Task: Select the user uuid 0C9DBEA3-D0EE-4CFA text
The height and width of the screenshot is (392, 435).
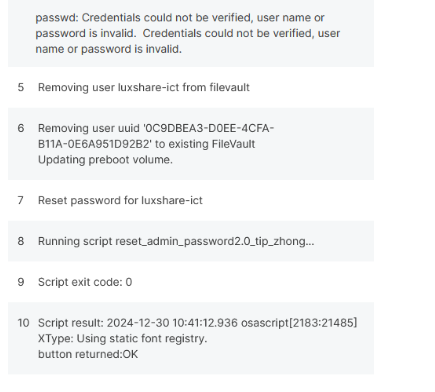Action: pyautogui.click(x=156, y=128)
